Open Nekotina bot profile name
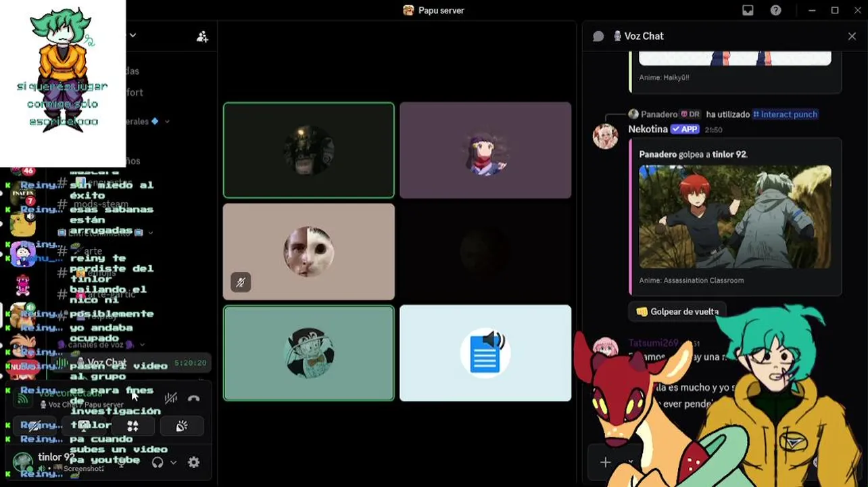The width and height of the screenshot is (868, 487). 648,129
